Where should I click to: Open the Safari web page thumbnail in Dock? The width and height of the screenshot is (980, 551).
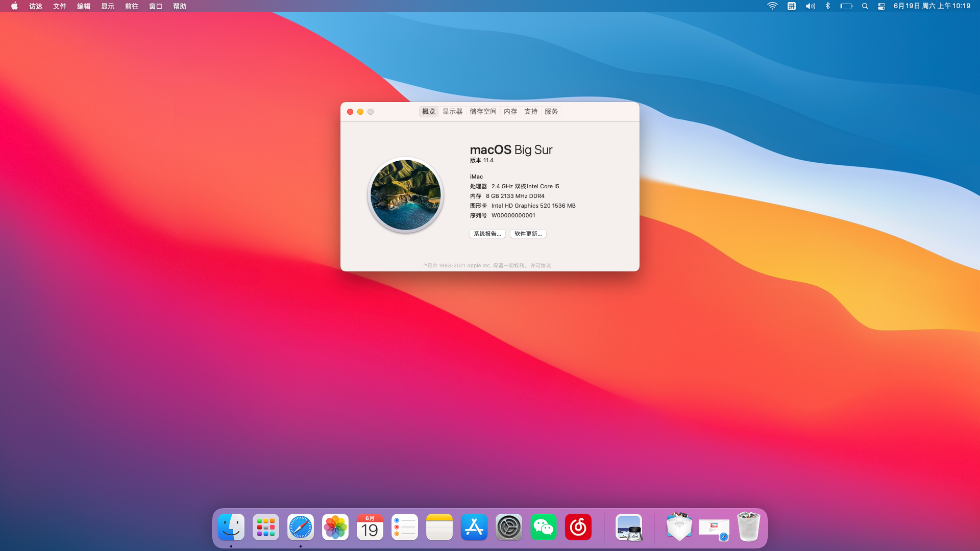tap(714, 529)
